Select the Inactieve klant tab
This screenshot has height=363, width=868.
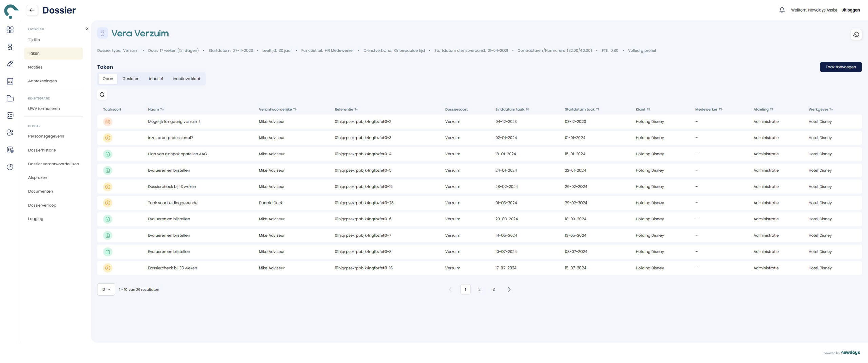[x=186, y=79]
